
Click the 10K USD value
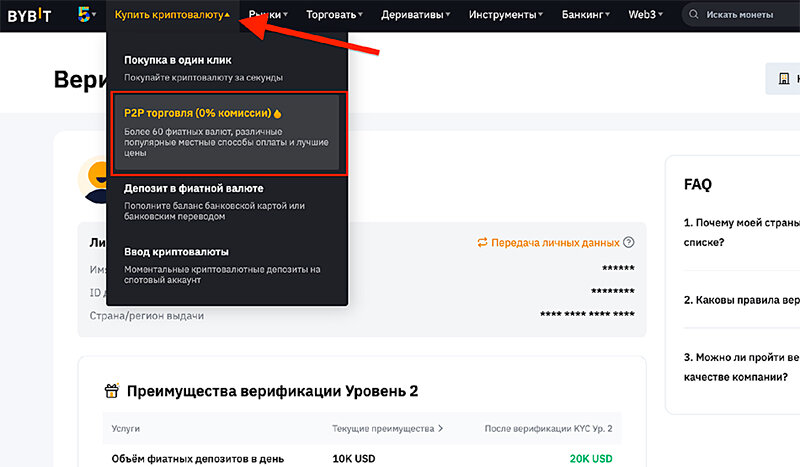click(x=354, y=458)
